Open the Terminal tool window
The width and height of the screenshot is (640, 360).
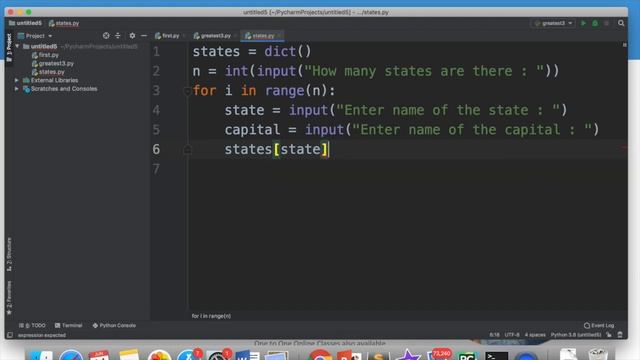coord(69,325)
